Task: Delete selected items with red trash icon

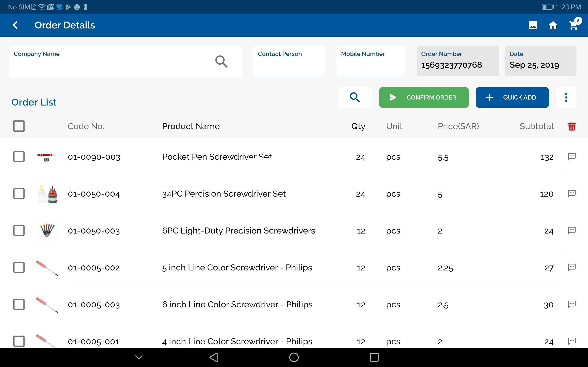Action: point(571,126)
